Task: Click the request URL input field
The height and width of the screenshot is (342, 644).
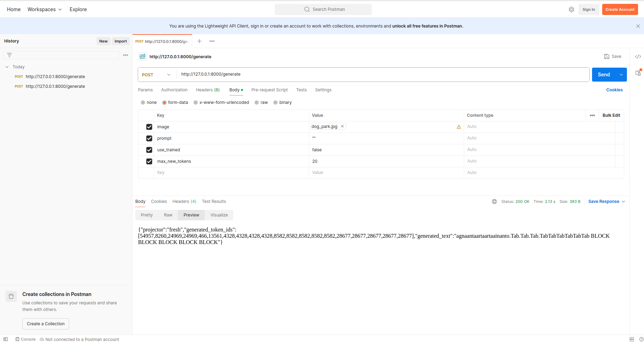Action: (383, 75)
